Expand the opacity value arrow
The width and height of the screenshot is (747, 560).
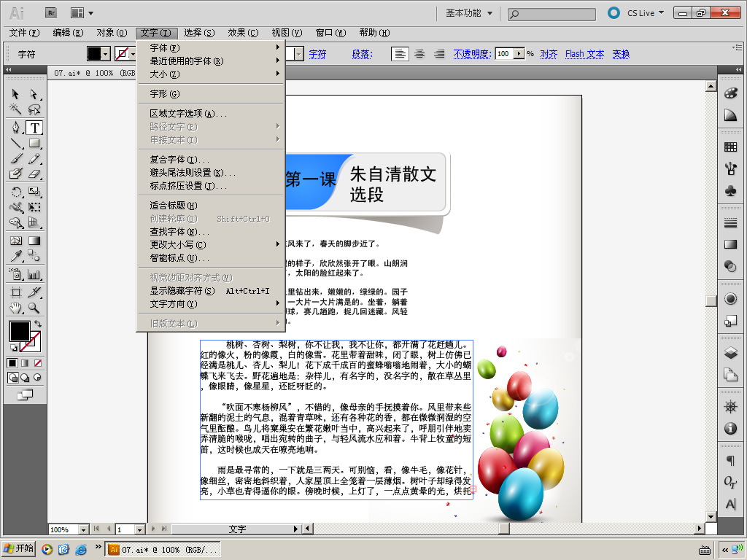[519, 54]
